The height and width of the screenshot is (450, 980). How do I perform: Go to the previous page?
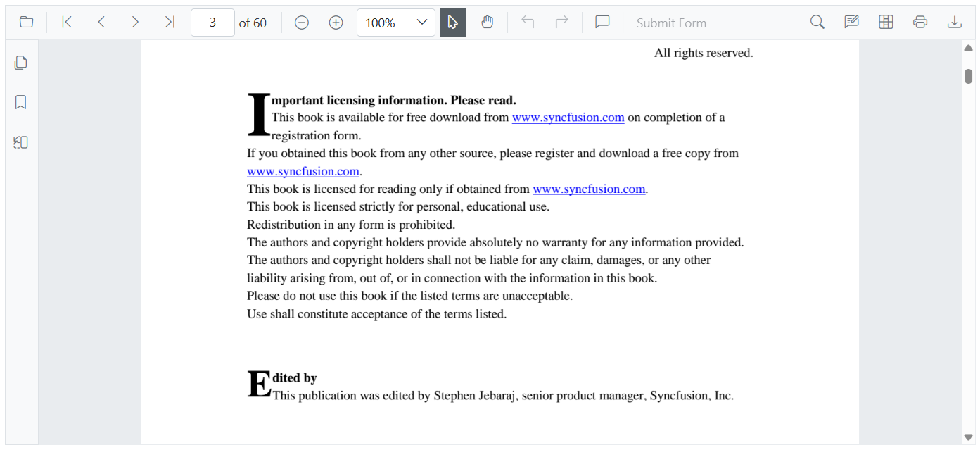coord(101,23)
